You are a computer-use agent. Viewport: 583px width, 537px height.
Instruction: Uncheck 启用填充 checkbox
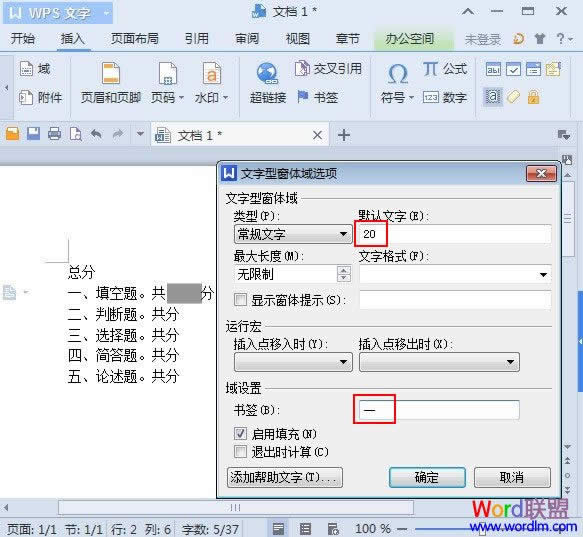click(240, 433)
